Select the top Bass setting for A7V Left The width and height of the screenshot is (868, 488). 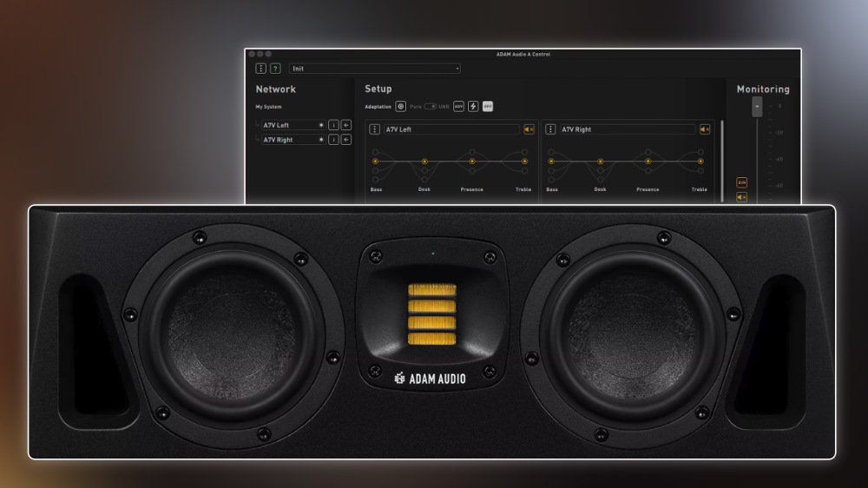(375, 152)
